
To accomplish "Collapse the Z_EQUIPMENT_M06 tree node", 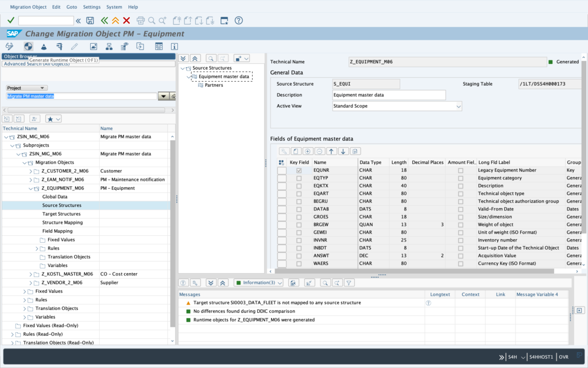I will click(x=31, y=189).
